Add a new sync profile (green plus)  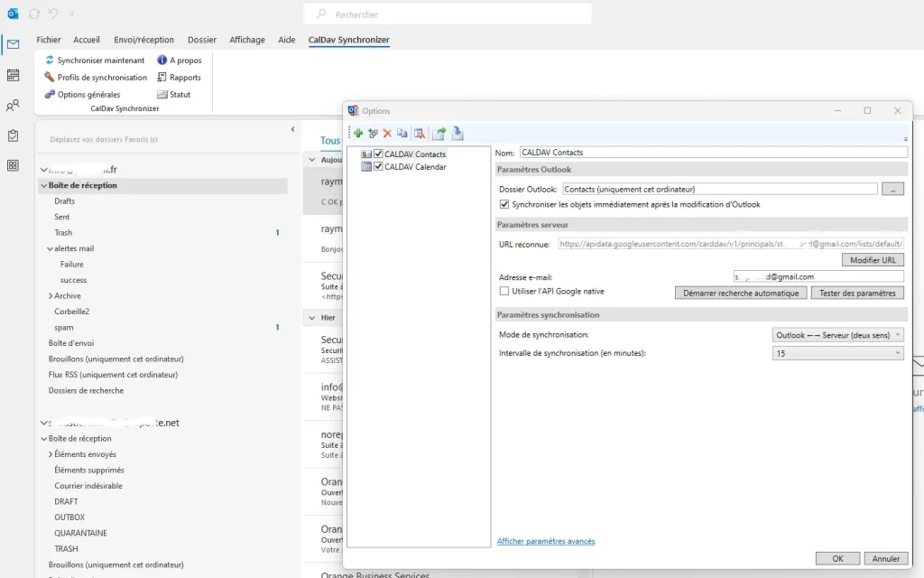[x=358, y=134]
